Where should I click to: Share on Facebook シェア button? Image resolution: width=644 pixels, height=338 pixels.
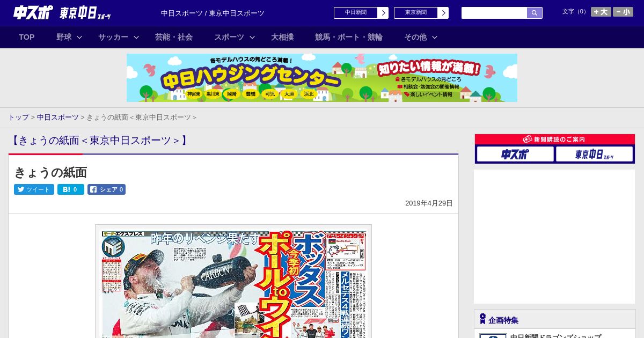106,189
